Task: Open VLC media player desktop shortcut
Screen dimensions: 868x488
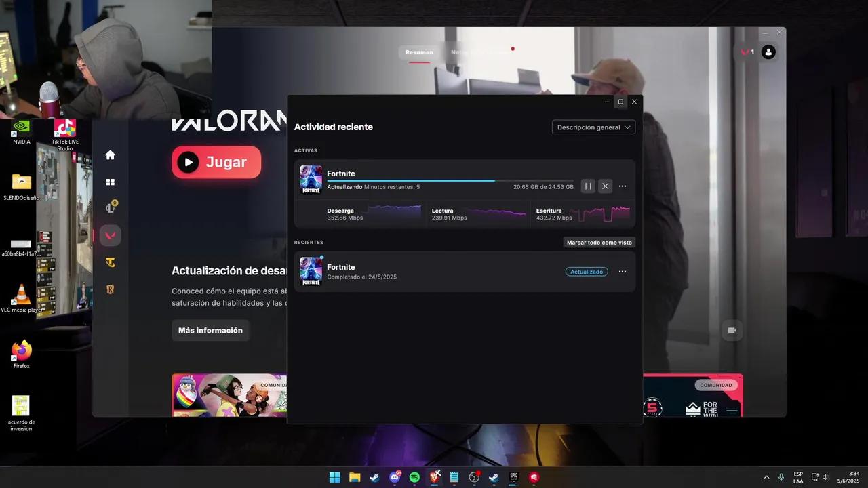Action: point(21,299)
